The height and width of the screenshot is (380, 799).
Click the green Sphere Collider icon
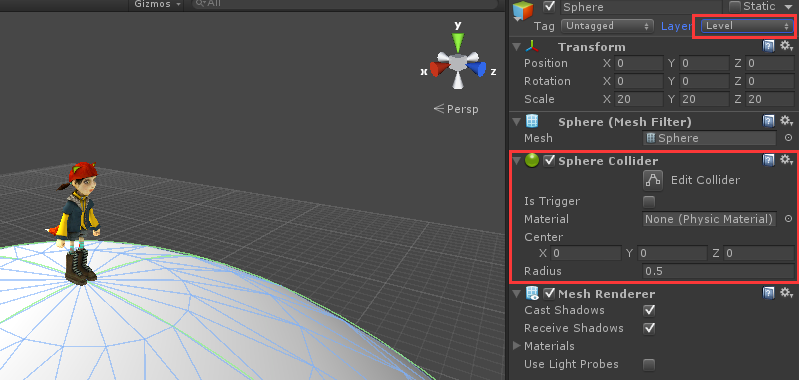pyautogui.click(x=532, y=160)
